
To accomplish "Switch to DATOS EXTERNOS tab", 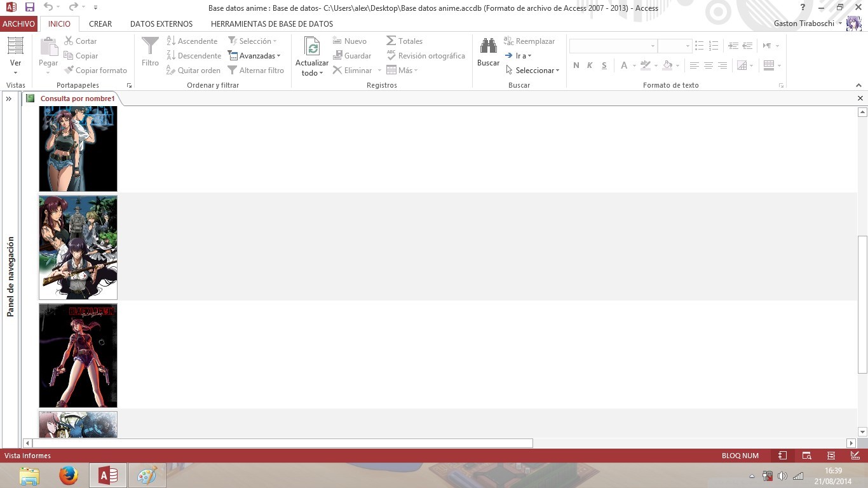I will (161, 24).
